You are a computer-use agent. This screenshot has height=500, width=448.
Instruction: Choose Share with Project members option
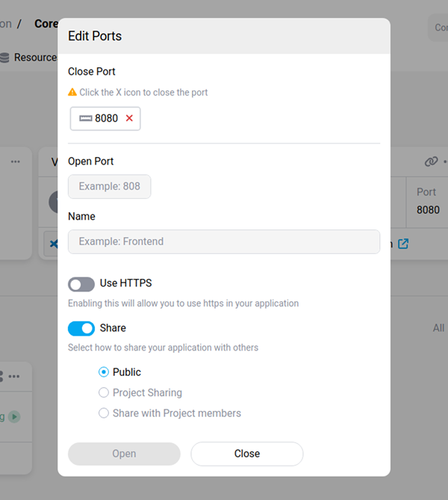[x=104, y=413]
